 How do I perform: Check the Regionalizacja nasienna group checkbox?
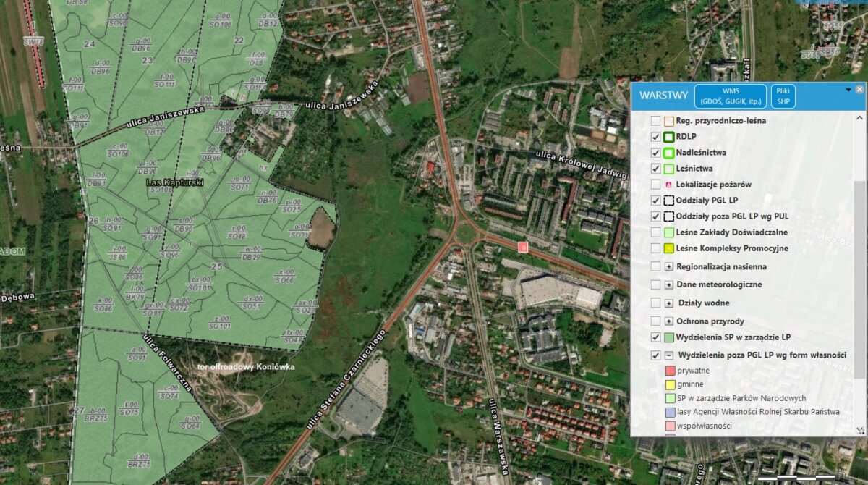click(655, 266)
